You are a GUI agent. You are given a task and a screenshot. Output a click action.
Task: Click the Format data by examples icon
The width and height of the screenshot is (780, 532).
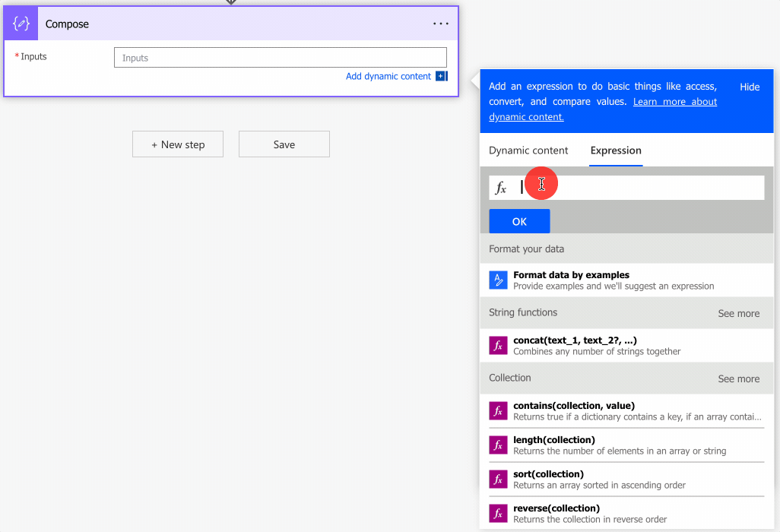[x=498, y=280]
